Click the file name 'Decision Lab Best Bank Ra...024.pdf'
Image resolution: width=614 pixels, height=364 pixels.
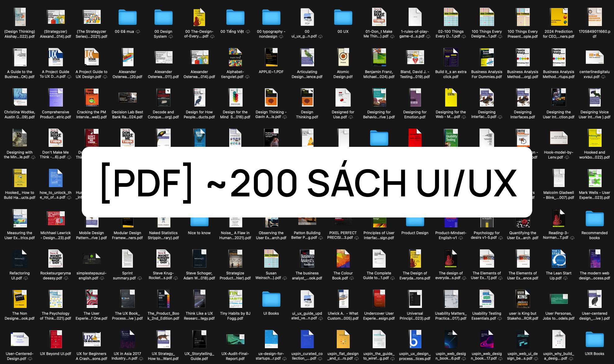tap(128, 115)
